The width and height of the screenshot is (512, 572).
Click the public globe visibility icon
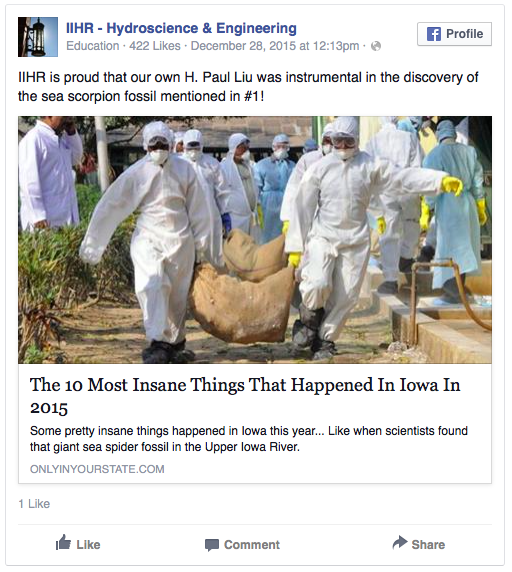tap(376, 46)
